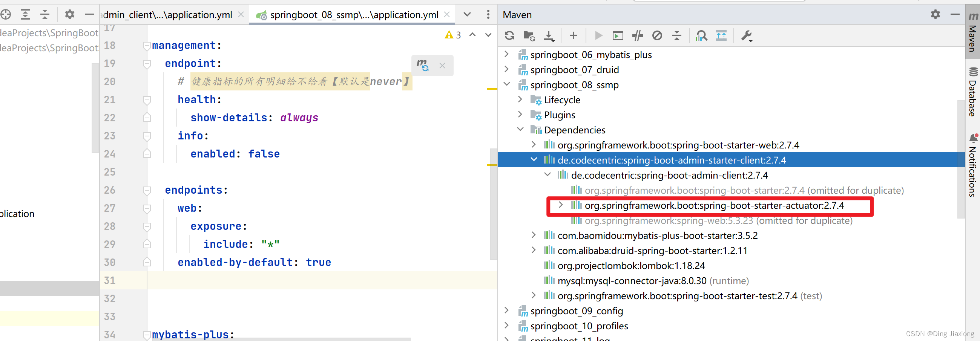The image size is (980, 341).
Task: Expand springboot_06_mybatis_plus project node
Action: 506,54
